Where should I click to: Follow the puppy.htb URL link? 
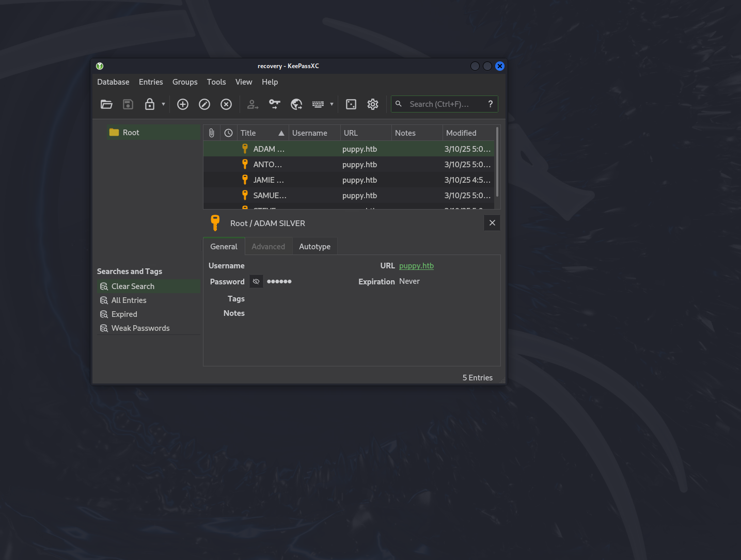coord(416,265)
